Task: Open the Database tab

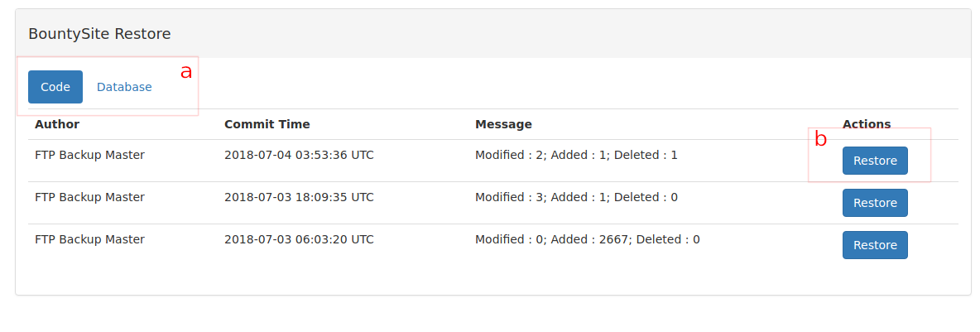Action: [124, 87]
